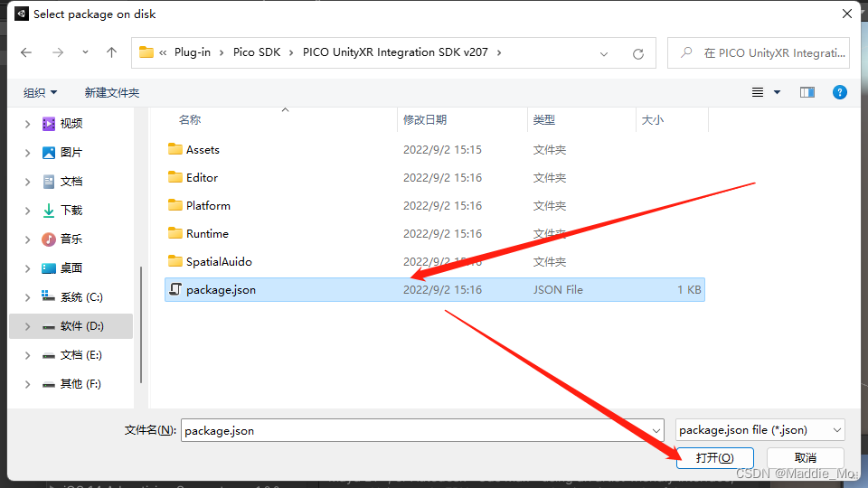Sort by 类型 column header

click(543, 119)
